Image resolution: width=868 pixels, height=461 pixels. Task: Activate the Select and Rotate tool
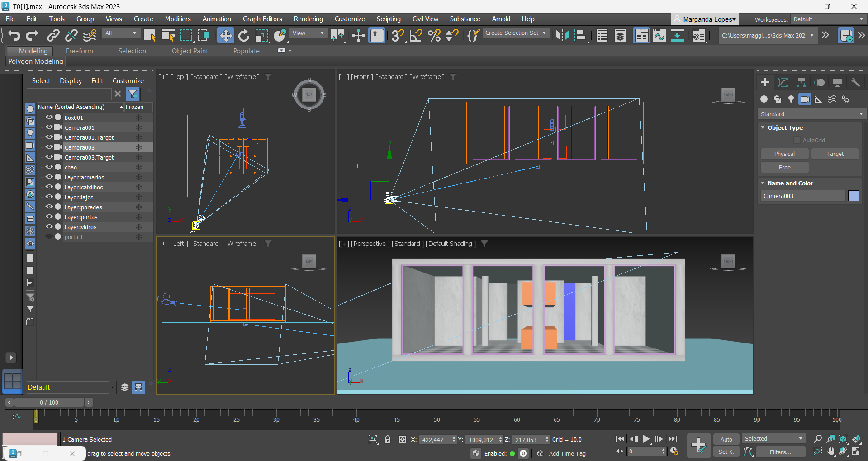[244, 35]
